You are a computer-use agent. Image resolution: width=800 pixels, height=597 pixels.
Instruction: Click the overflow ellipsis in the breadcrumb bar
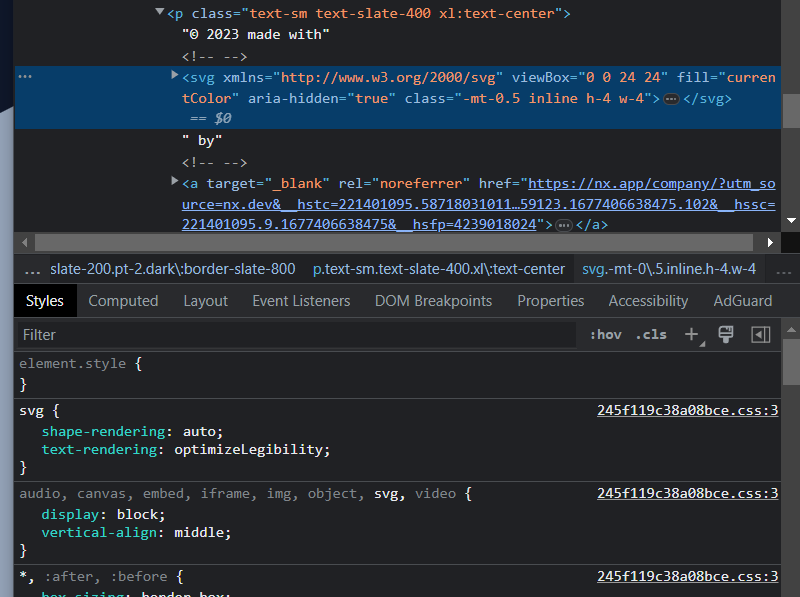tap(31, 270)
